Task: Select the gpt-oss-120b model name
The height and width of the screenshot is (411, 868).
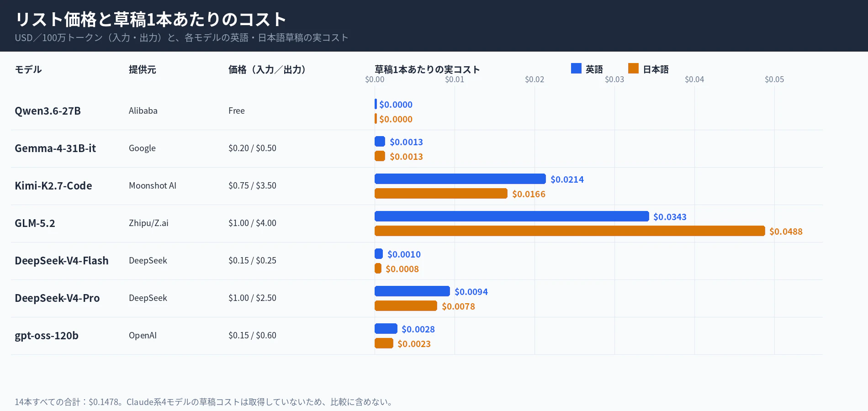Action: coord(47,336)
